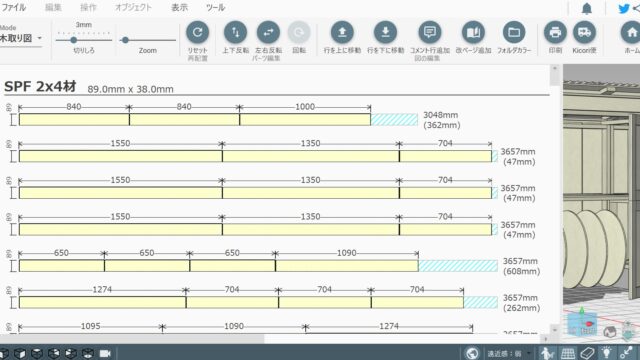The image size is (640, 360).
Task: Click the Zoom slider handle
Action: coord(125,40)
